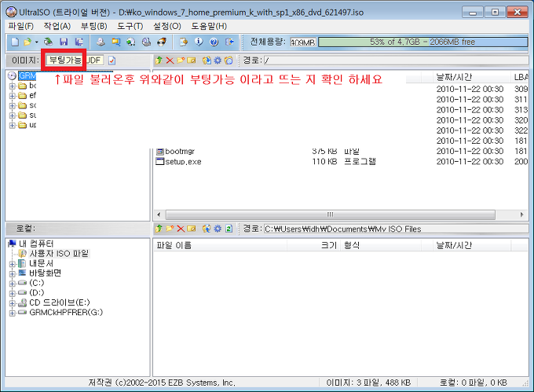This screenshot has height=392, width=534.
Task: Click the image checksum checkmark page icon
Action: pyautogui.click(x=112, y=60)
